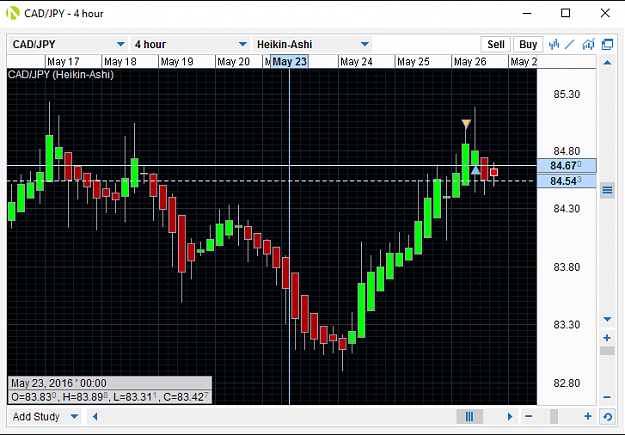Click the orange down-triangle sell marker
The height and width of the screenshot is (435, 625).
click(466, 124)
